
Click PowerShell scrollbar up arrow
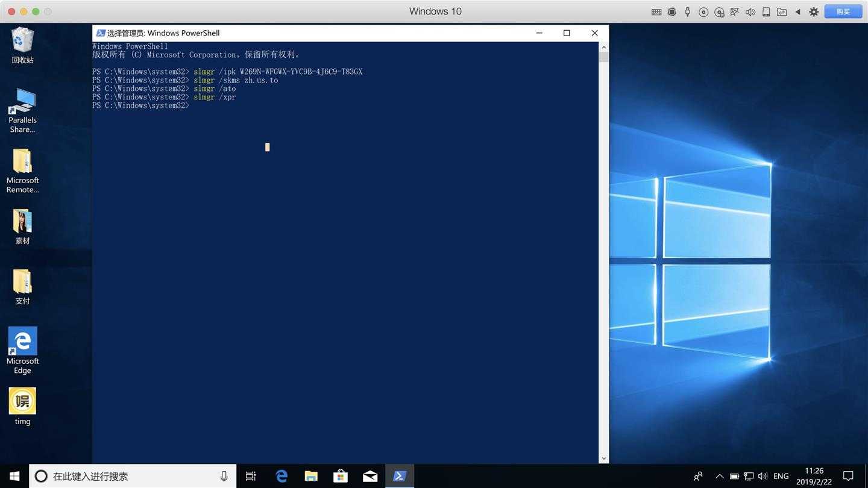(603, 47)
